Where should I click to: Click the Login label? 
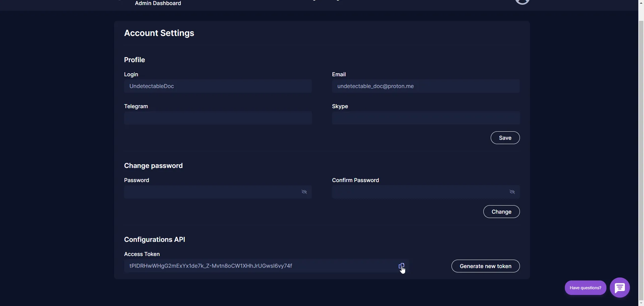tap(131, 74)
